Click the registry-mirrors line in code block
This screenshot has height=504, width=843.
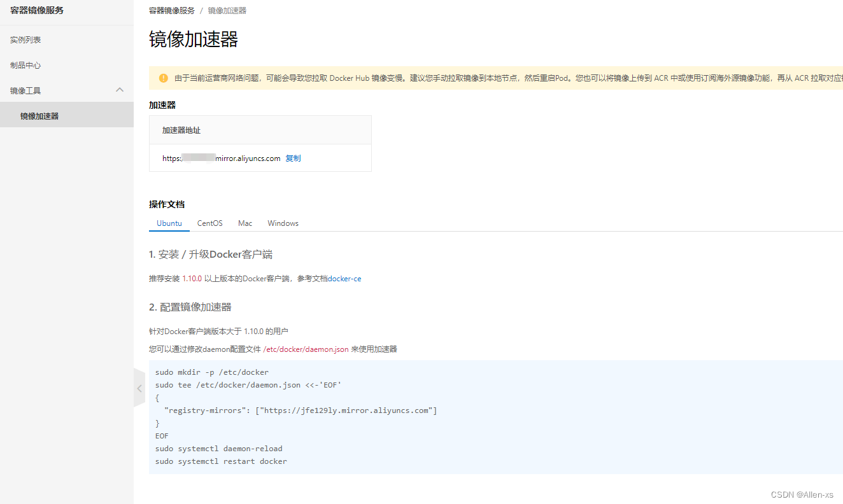pos(301,410)
